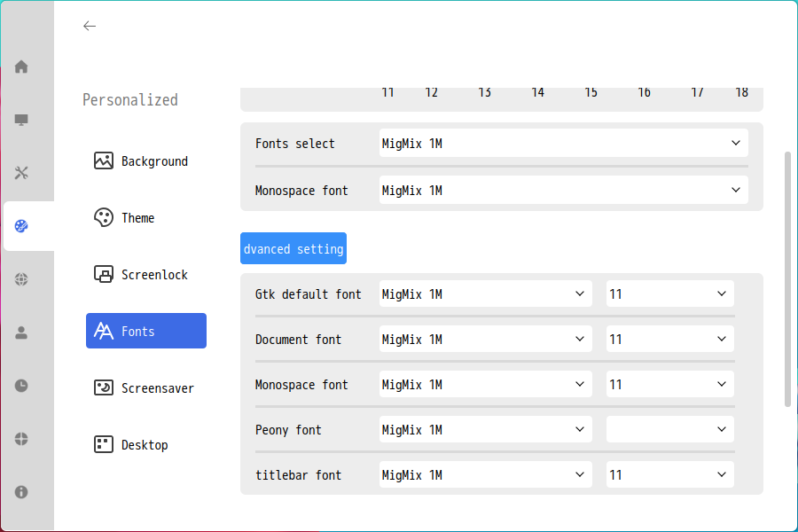
Task: Click the vertical scrollbar on the right
Action: coord(787,279)
